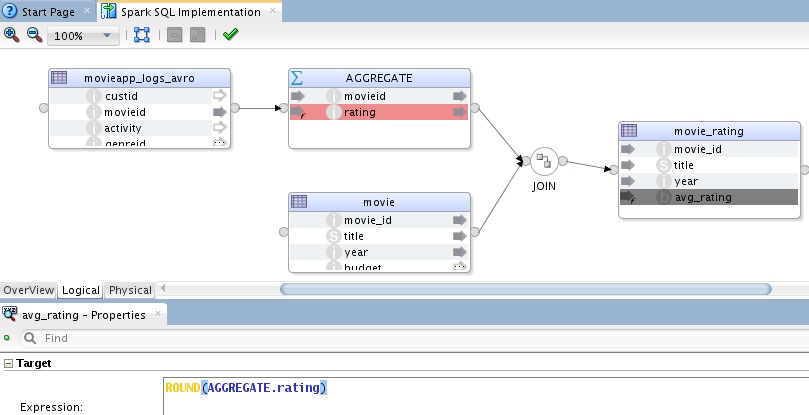
Task: Select the avg_rating attribute in movie_rating
Action: (709, 197)
